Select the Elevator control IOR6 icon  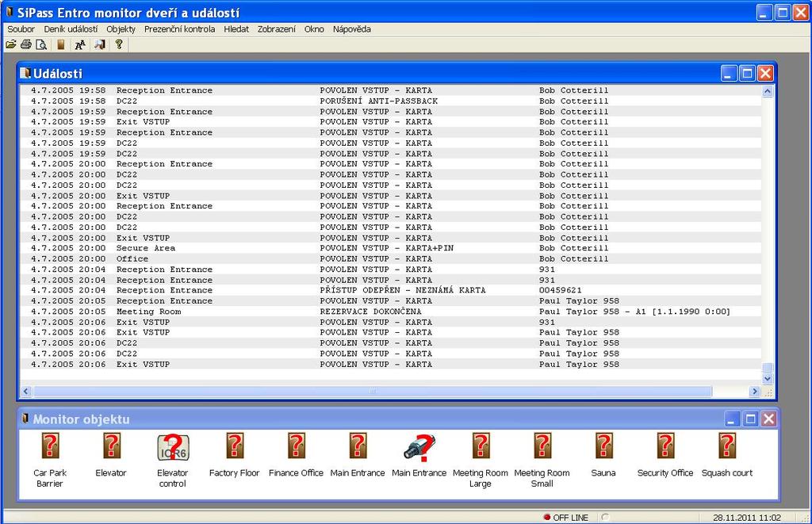pos(173,447)
